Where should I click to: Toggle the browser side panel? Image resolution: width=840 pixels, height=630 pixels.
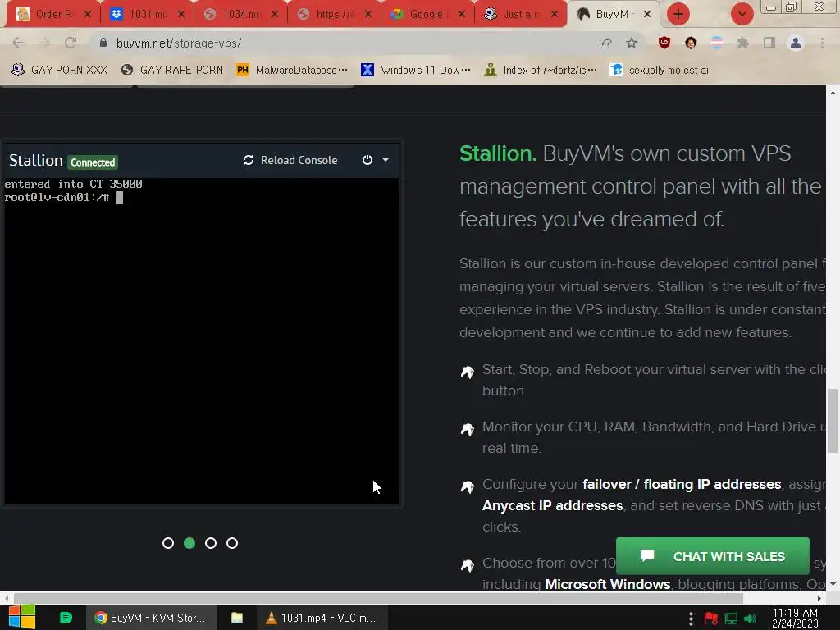[769, 43]
